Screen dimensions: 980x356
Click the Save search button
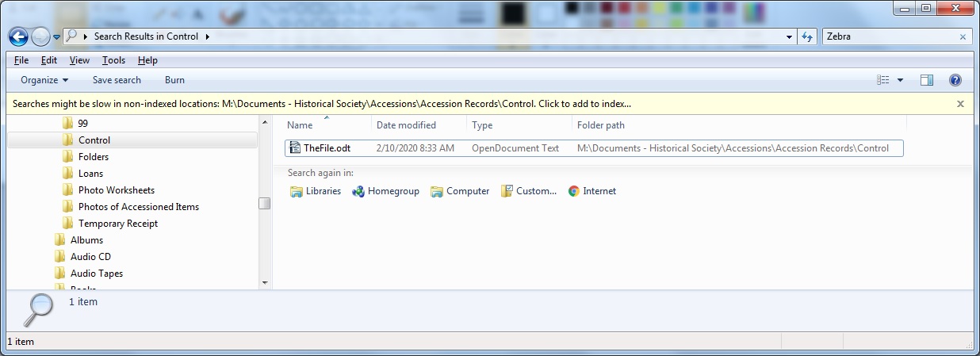[117, 80]
